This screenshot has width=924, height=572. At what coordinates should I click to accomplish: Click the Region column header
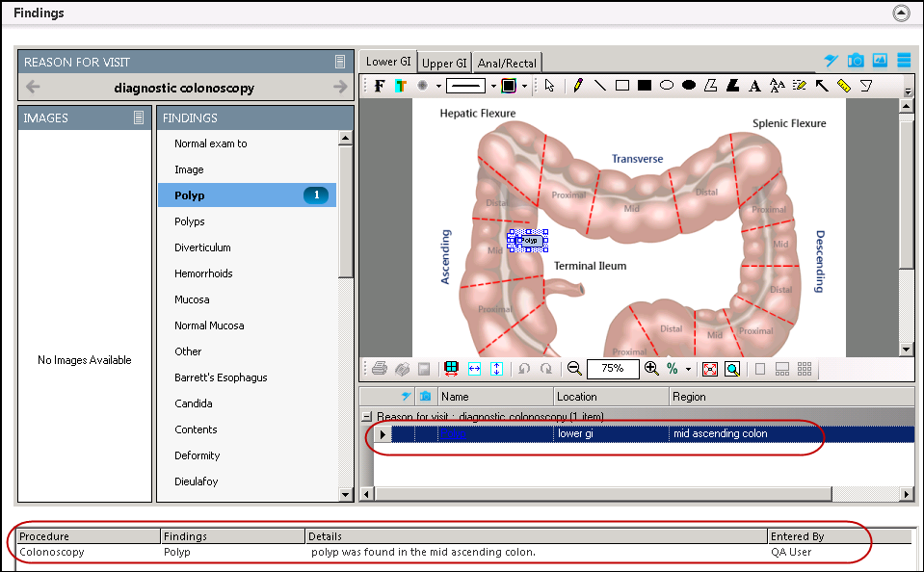coord(792,397)
